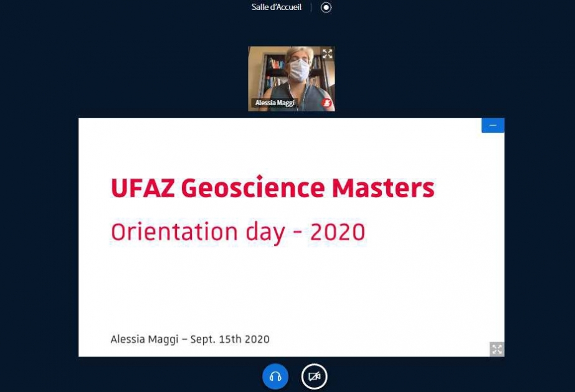Image resolution: width=575 pixels, height=392 pixels.
Task: Select Alessia Maggi's webcam video
Action: (291, 78)
